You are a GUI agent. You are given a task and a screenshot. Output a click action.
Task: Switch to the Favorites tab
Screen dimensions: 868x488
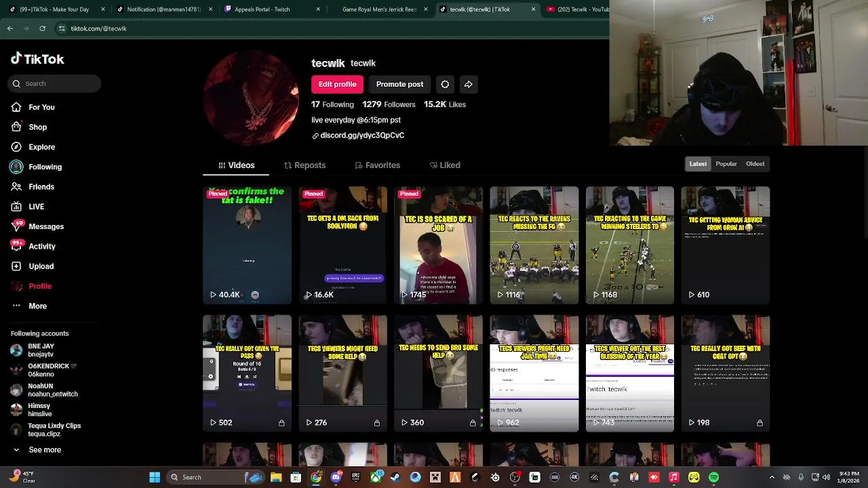pyautogui.click(x=378, y=165)
